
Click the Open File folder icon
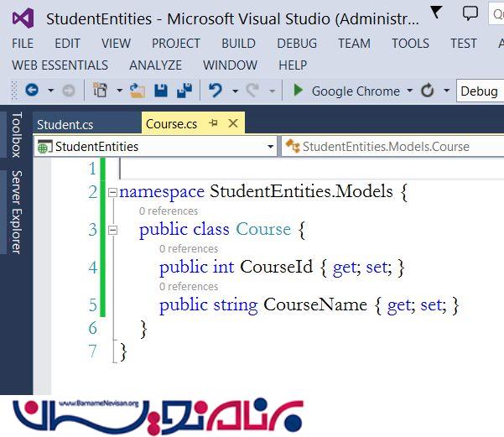[138, 91]
